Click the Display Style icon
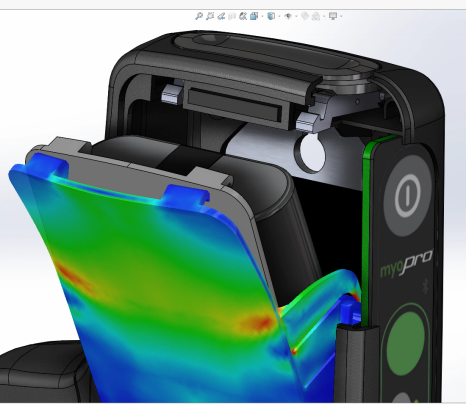The height and width of the screenshot is (404, 466). 271,16
